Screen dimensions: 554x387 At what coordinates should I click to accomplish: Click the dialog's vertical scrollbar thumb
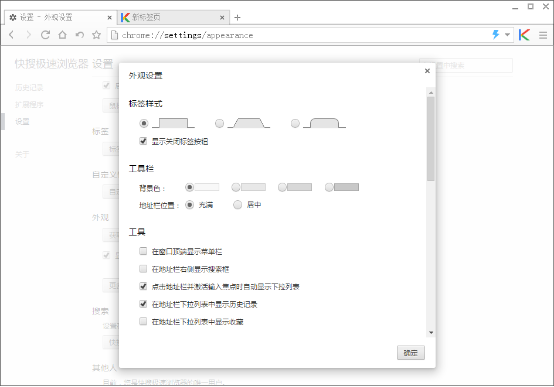431,139
